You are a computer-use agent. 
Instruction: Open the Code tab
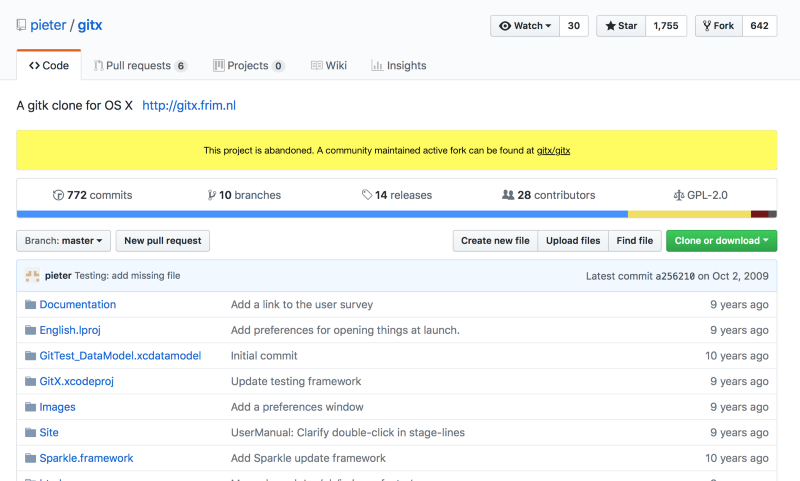point(49,65)
